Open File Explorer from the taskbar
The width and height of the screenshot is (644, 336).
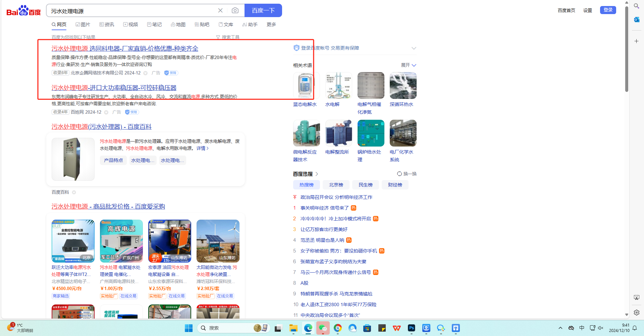tap(293, 328)
